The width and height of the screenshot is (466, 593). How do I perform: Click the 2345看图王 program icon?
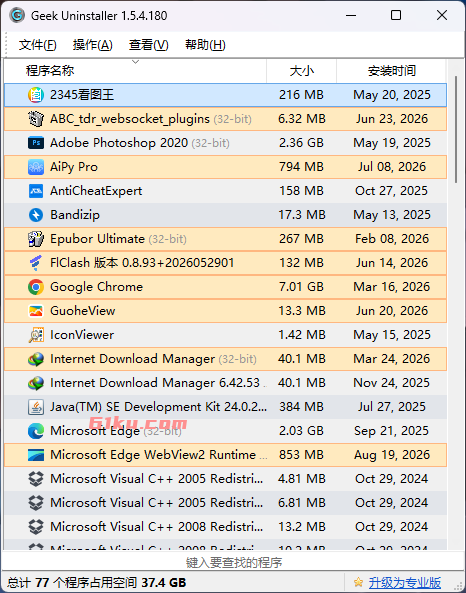tap(36, 95)
